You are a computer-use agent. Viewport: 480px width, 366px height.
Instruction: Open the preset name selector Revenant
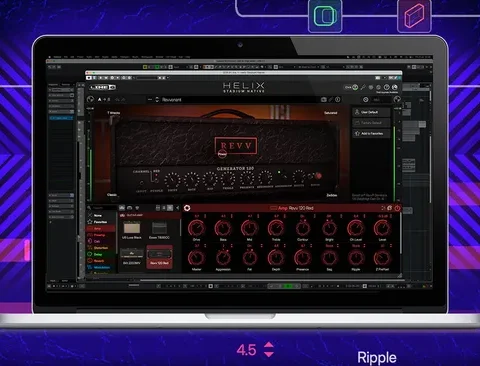point(172,100)
